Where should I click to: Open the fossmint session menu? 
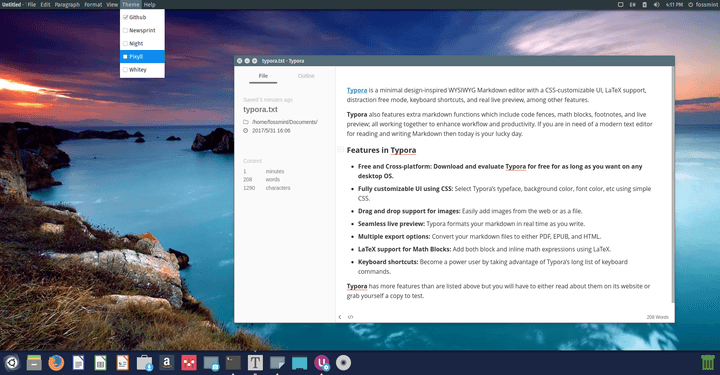[703, 5]
